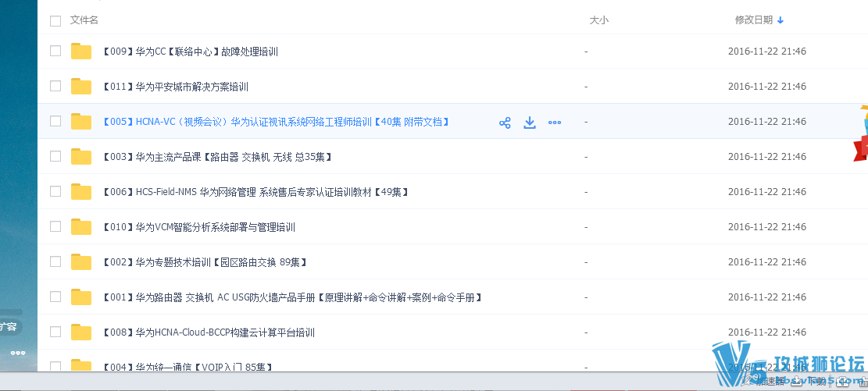The image size is (868, 391).
Task: Open folder 【008】华为HCNA-Cloud-BCCP构建云计算平台培训
Action: tap(209, 332)
